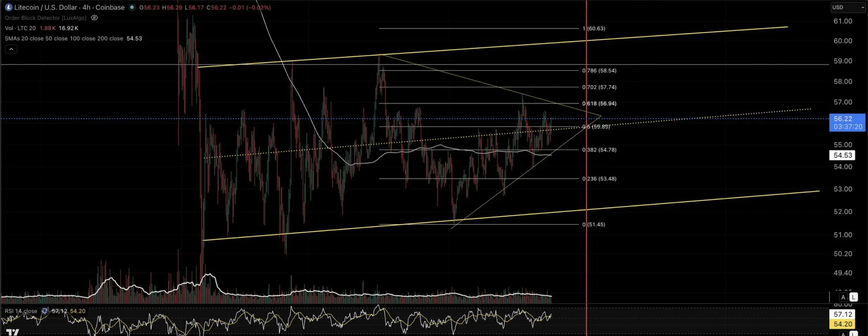Click the green market status dot
The height and width of the screenshot is (336, 868).
[132, 7]
